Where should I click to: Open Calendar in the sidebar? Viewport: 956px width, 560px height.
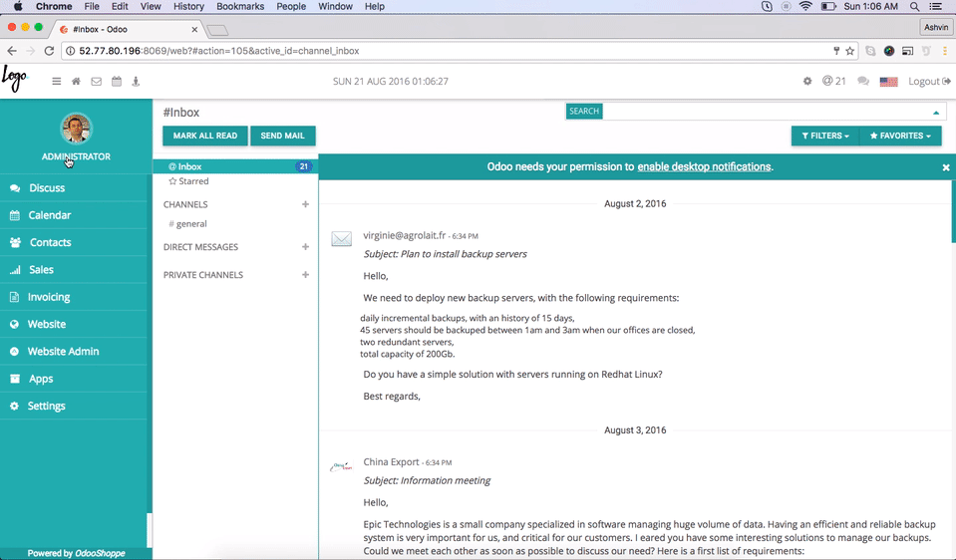(50, 215)
